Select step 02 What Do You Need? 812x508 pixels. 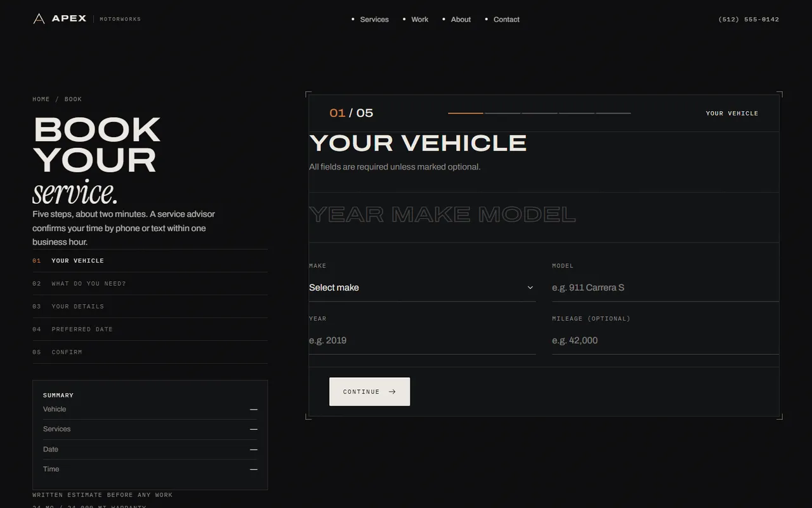[150, 284]
